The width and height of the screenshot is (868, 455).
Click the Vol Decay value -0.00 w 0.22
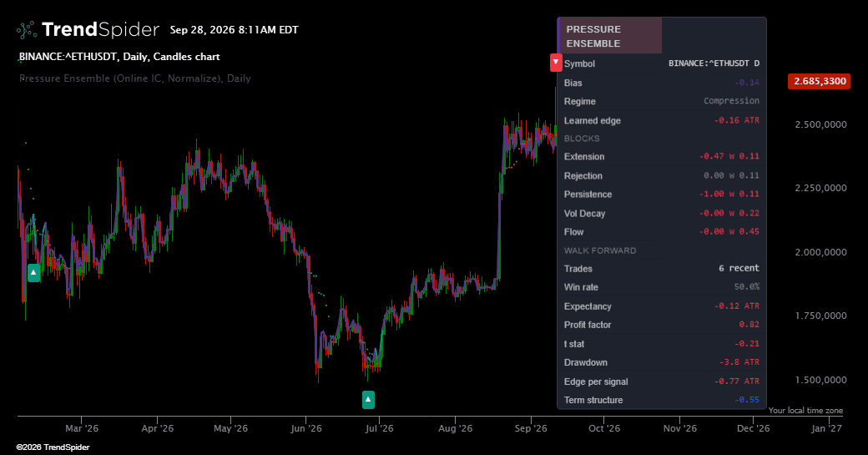click(729, 213)
